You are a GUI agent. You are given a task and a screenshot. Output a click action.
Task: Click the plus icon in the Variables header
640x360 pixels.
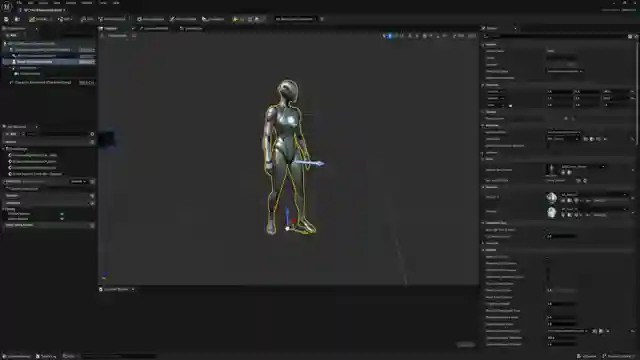(92, 203)
